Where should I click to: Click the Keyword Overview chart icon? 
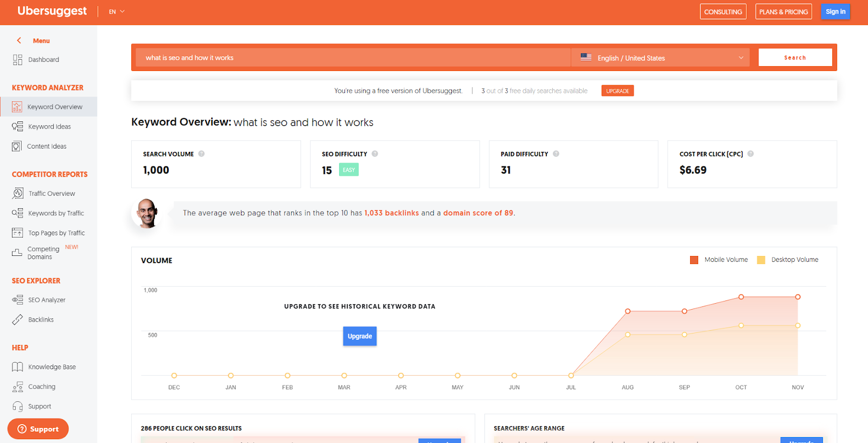coord(17,107)
